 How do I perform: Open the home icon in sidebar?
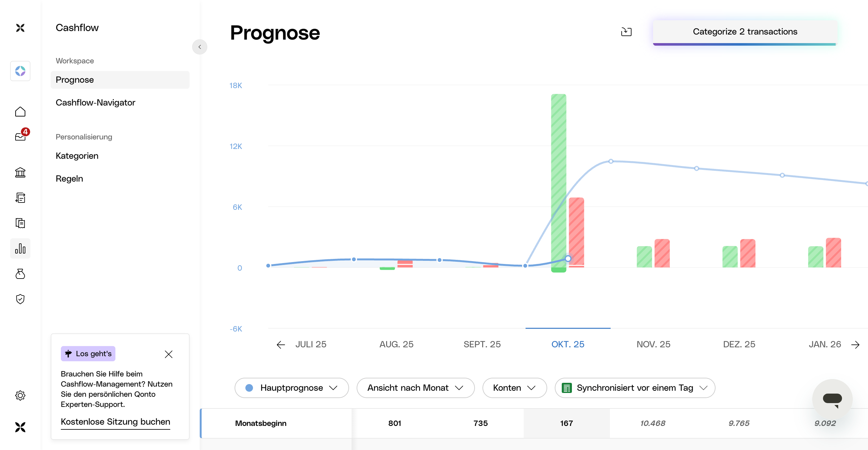(20, 112)
